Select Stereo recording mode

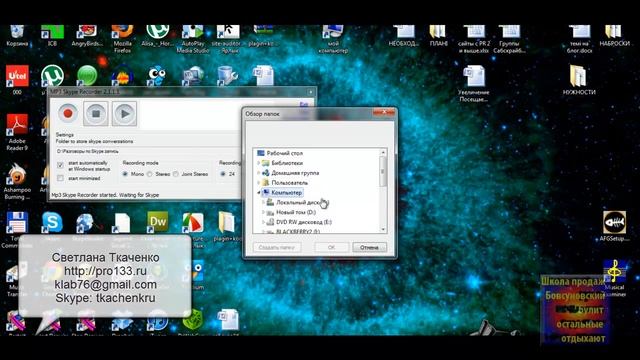point(150,174)
